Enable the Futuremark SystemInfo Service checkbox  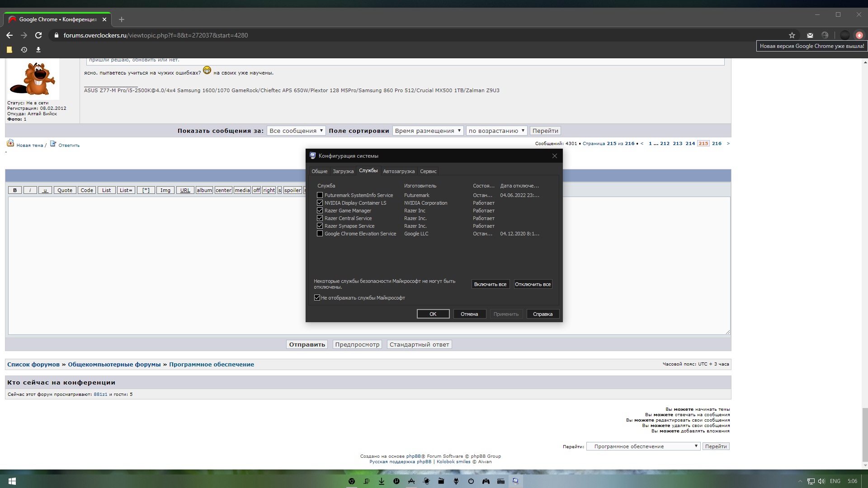pyautogui.click(x=320, y=195)
